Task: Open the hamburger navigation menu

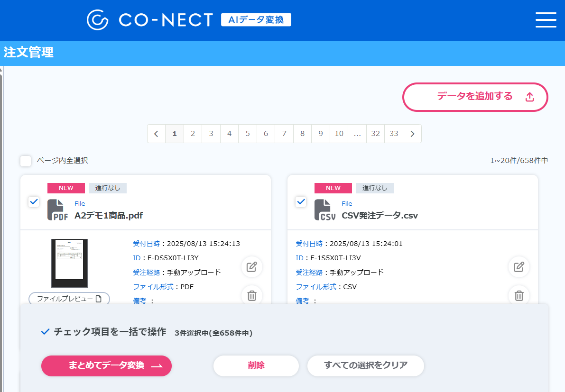Action: pyautogui.click(x=546, y=20)
